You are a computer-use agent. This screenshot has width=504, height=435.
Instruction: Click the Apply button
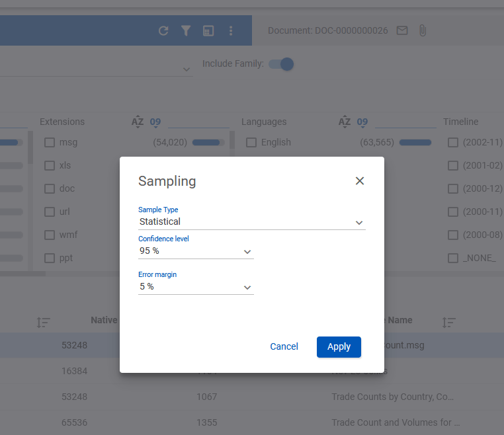pyautogui.click(x=339, y=346)
